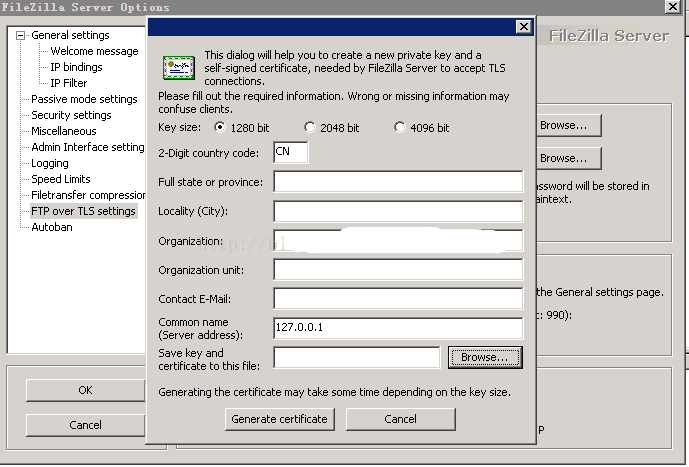The width and height of the screenshot is (689, 467).
Task: Click the 2-Digit country code field
Action: coord(290,152)
